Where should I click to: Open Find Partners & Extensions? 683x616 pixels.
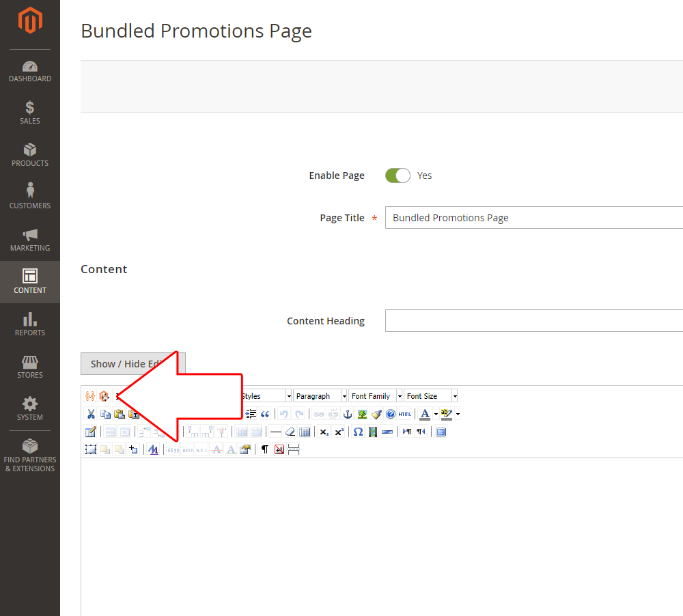click(x=30, y=456)
